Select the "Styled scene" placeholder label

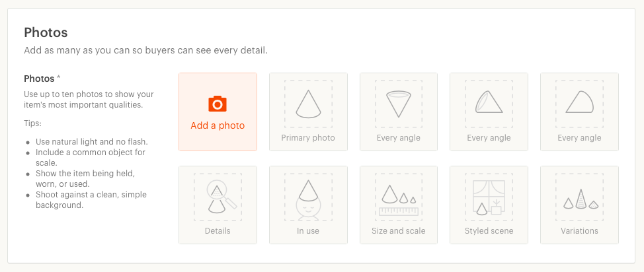(x=489, y=231)
